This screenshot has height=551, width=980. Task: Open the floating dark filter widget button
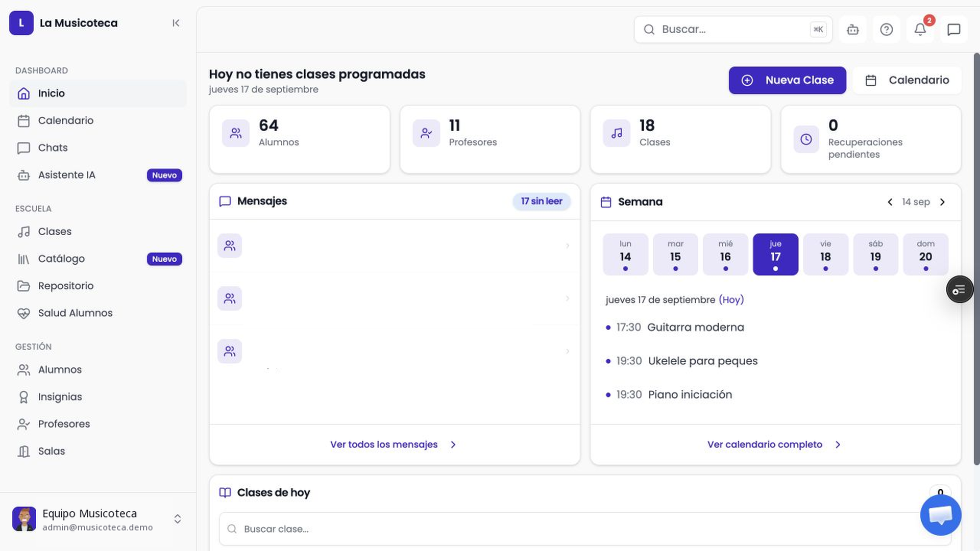pos(960,290)
